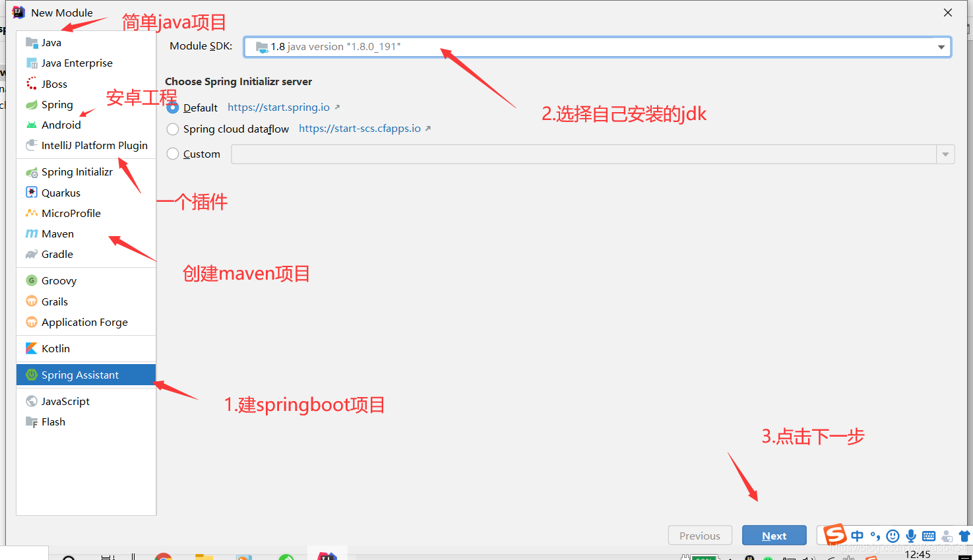Open the start.spring.io link
973x560 pixels.
[x=278, y=107]
